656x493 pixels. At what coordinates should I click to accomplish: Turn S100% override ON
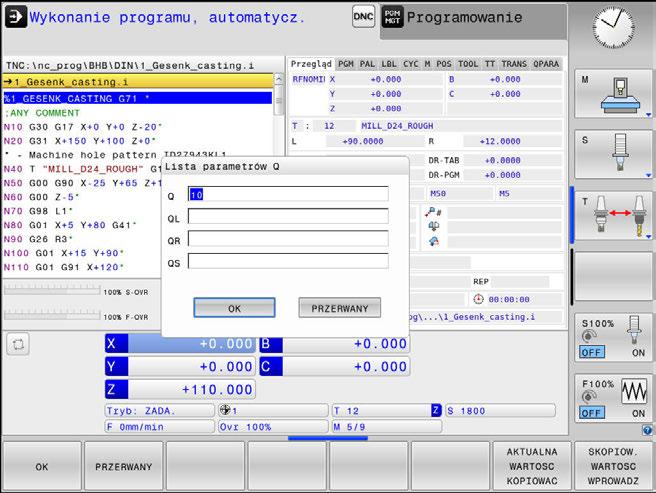click(x=638, y=353)
